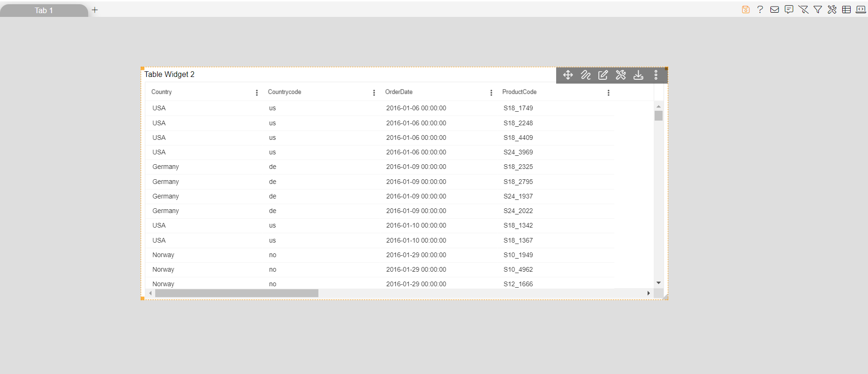This screenshot has width=868, height=374.
Task: Click the ProductCode column header
Action: pyautogui.click(x=519, y=92)
